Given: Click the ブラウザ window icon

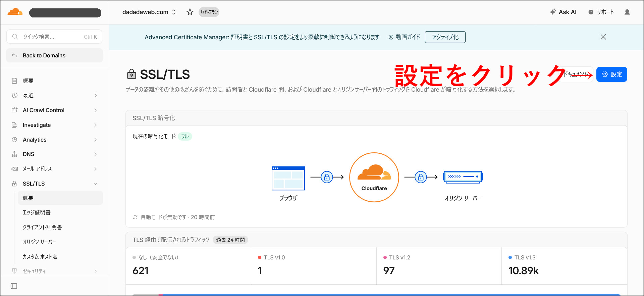Looking at the screenshot, I should [x=288, y=178].
